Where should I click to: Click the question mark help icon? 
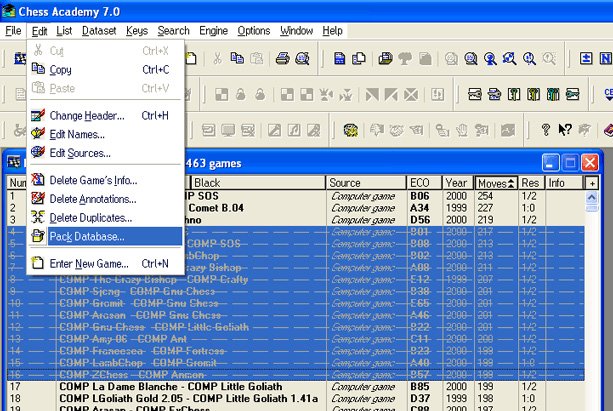tap(546, 129)
